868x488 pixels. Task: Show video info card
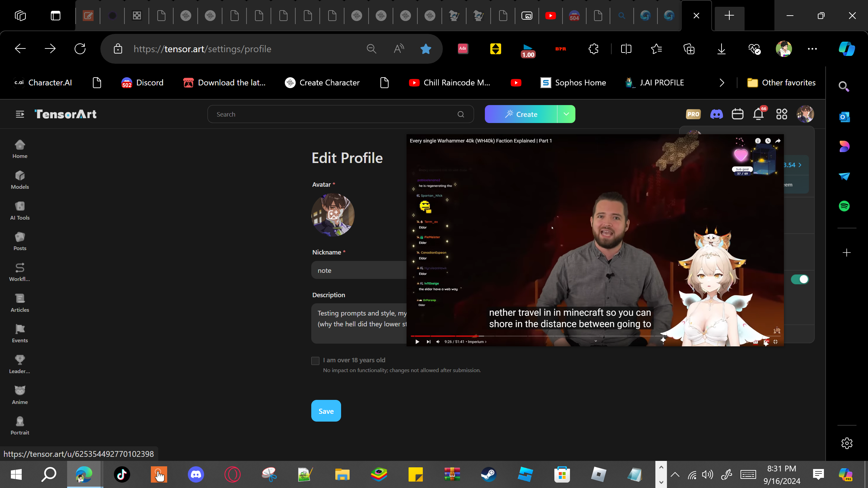pos(758,141)
